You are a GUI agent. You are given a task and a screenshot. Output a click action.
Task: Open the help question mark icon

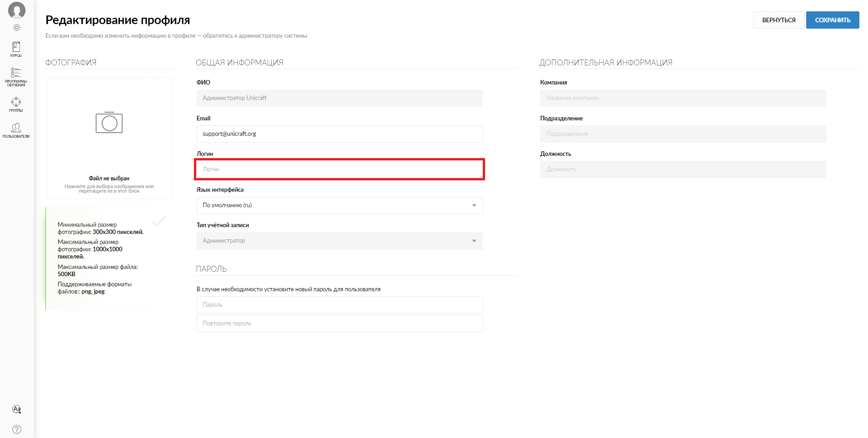tap(17, 429)
